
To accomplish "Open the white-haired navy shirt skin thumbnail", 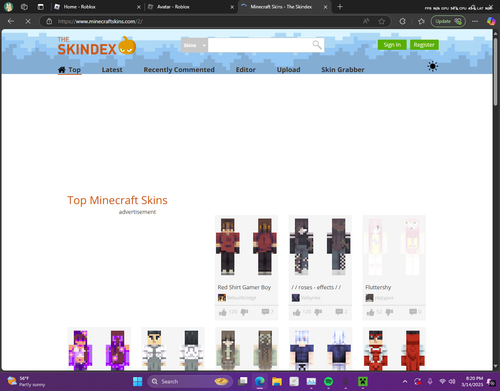I will pyautogui.click(x=320, y=349).
